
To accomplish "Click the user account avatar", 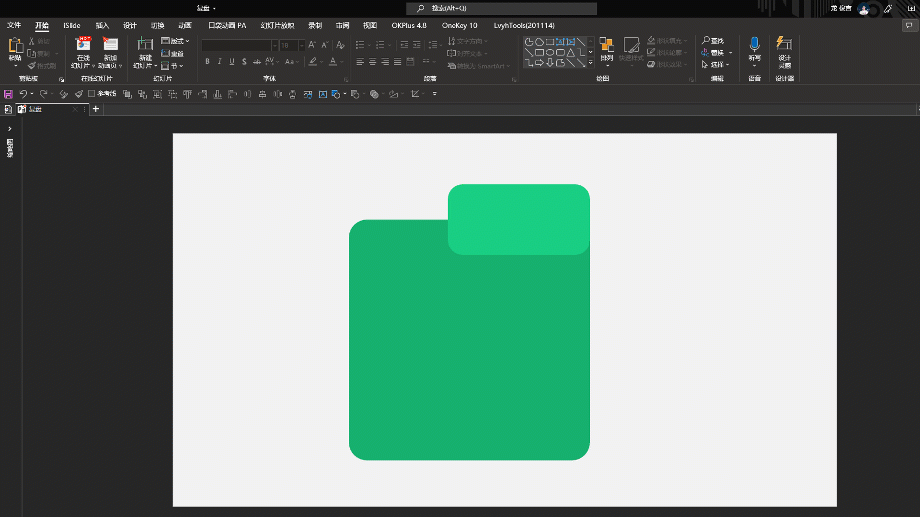I will pos(863,9).
